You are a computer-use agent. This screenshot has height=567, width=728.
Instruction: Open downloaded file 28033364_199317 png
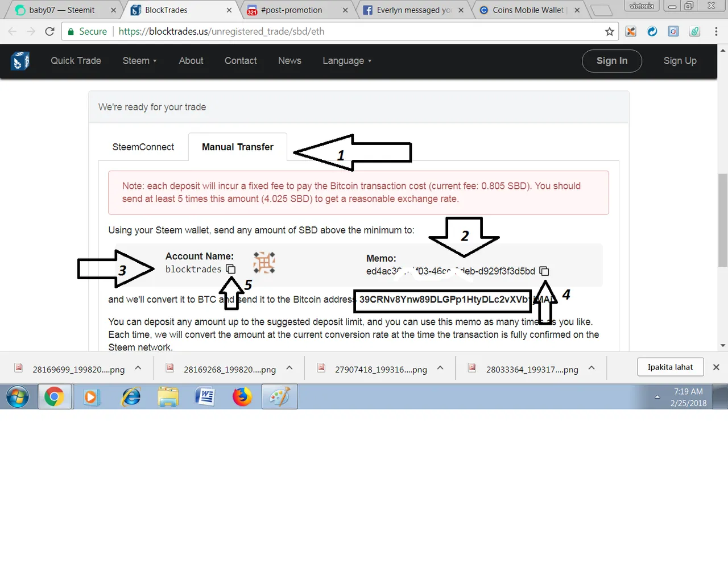pos(532,370)
